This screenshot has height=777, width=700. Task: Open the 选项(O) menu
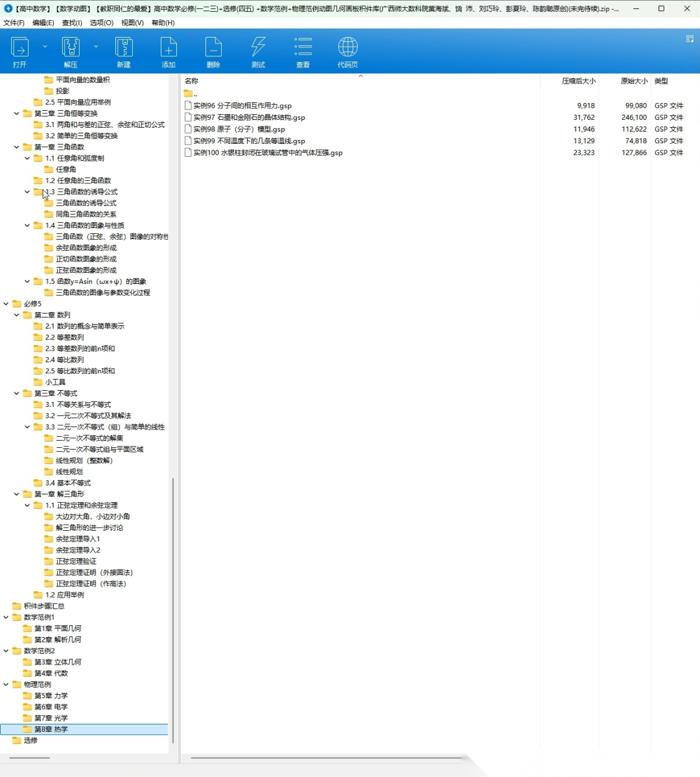click(101, 23)
